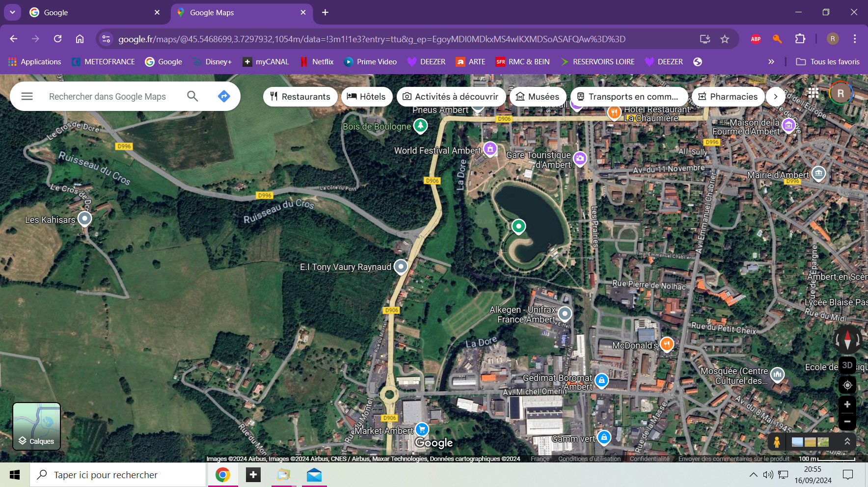The image size is (868, 487).
Task: Open the Google apps grid
Action: pyautogui.click(x=813, y=93)
